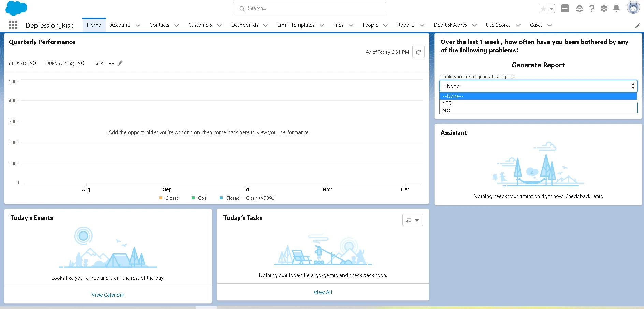Viewport: 644px width, 309px height.
Task: Edit the Goal pencil icon
Action: [120, 63]
